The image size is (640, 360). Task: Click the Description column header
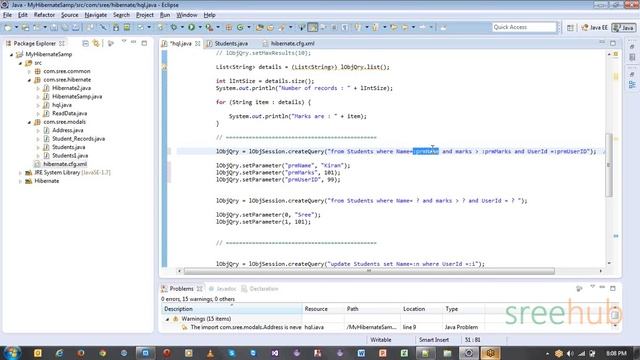232,309
